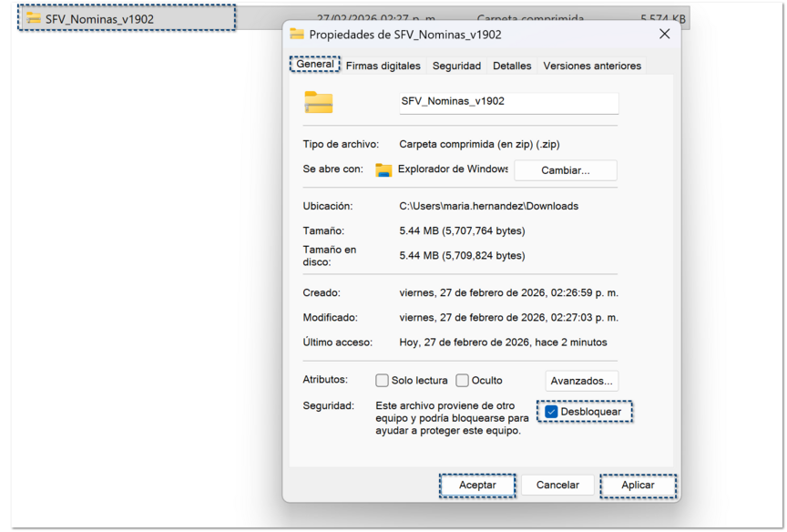Screen dimensions: 787x532
Task: Click the Cancelar button
Action: pos(557,486)
